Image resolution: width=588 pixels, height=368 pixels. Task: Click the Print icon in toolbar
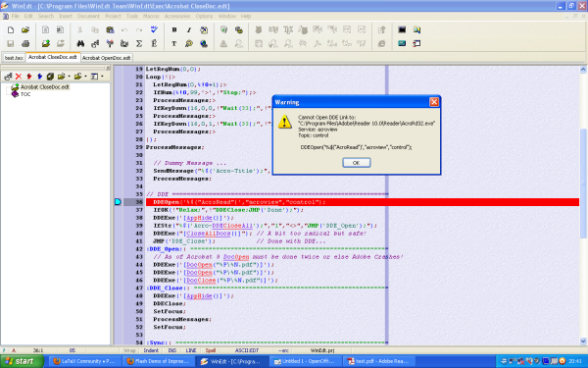[25, 43]
